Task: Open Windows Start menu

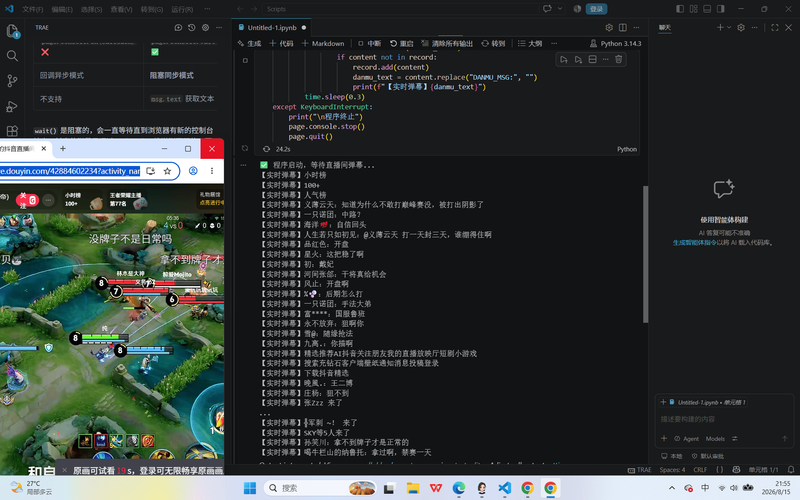Action: [x=250, y=488]
